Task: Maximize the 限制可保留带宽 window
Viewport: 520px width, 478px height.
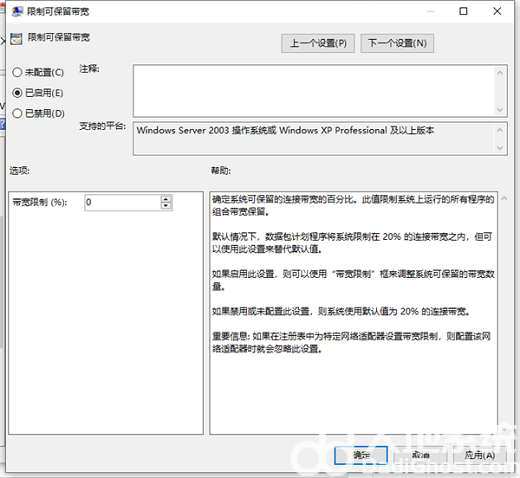Action: pyautogui.click(x=463, y=11)
